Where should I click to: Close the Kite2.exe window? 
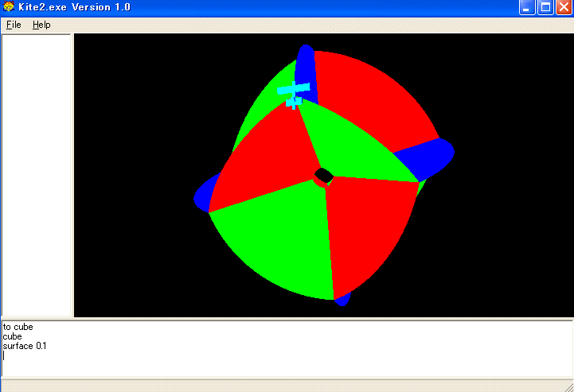point(564,7)
